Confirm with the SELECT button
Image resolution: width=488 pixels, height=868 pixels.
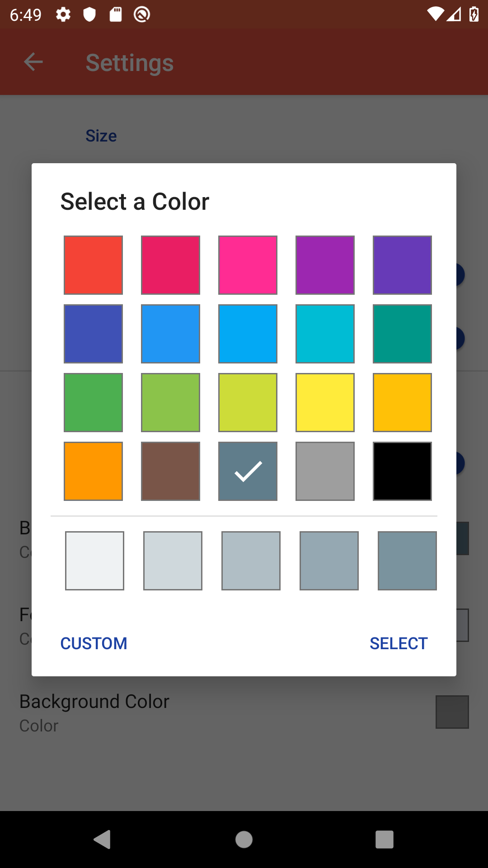399,643
